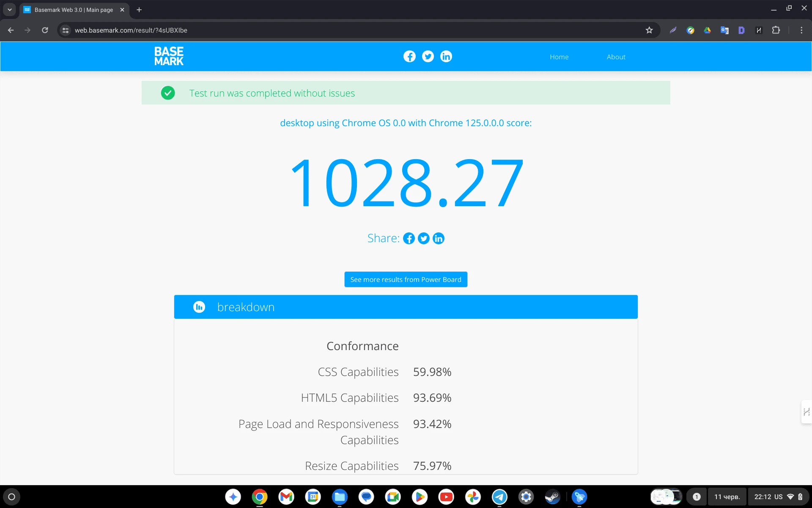Go to the Home navigation link

pyautogui.click(x=559, y=57)
